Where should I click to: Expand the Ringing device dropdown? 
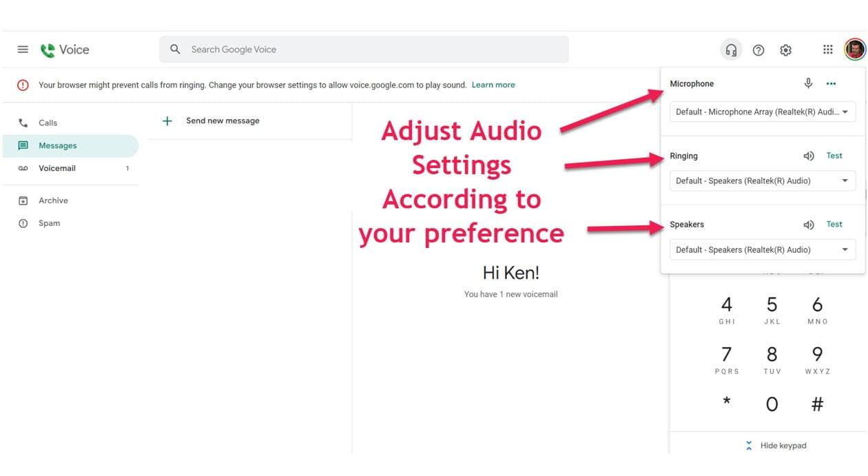(763, 181)
